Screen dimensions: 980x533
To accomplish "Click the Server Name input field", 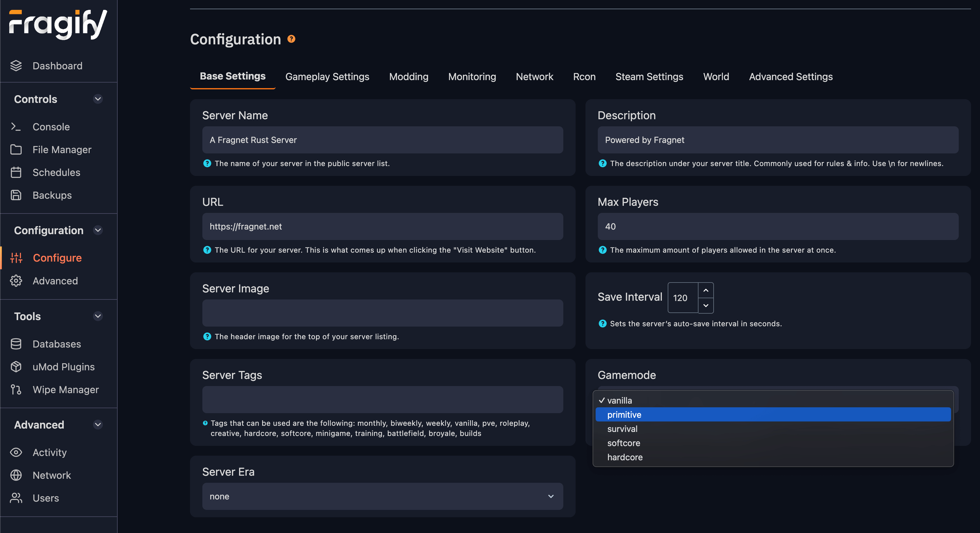I will click(x=383, y=139).
